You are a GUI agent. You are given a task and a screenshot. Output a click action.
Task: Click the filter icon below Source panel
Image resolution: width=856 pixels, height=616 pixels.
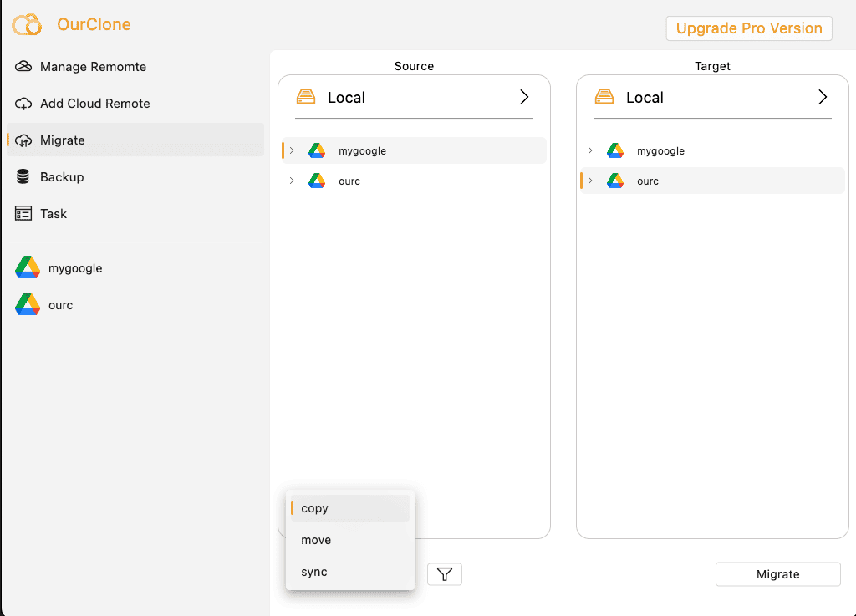pos(444,573)
